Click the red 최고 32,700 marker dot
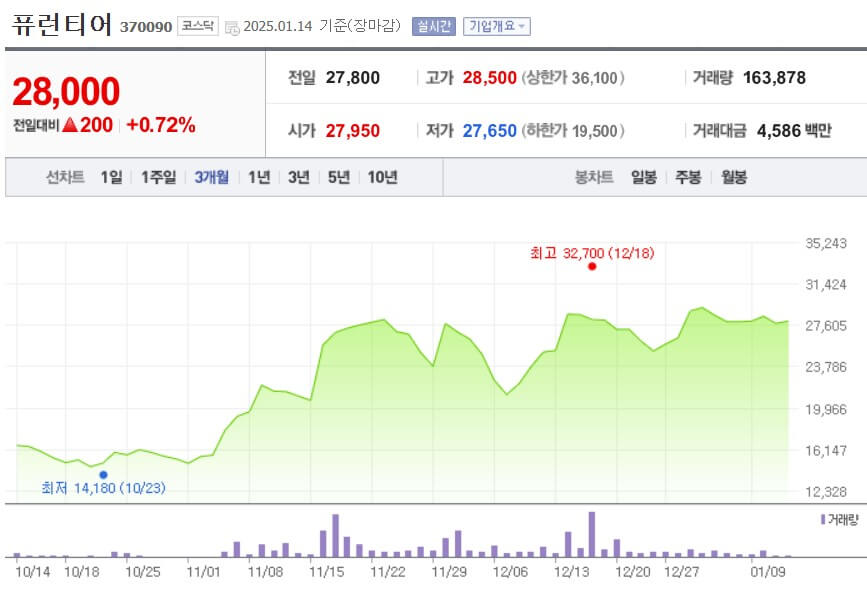The width and height of the screenshot is (867, 593). click(x=592, y=267)
